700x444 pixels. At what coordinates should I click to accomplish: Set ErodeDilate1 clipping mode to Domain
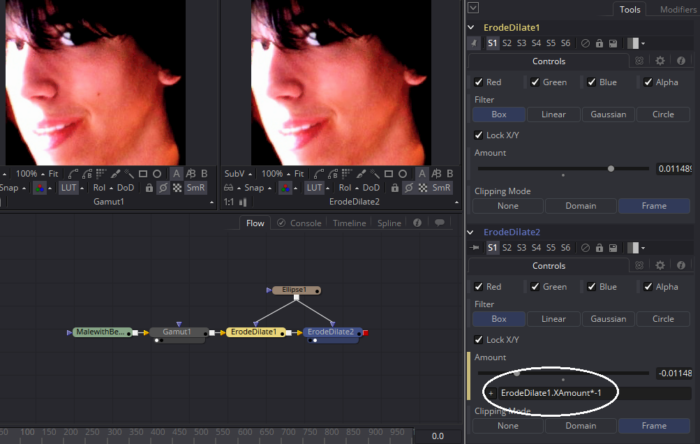tap(580, 206)
